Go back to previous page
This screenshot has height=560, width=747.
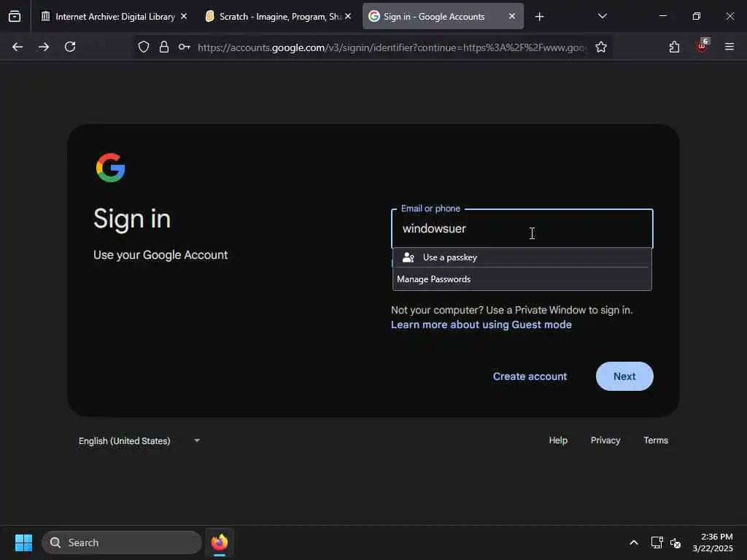pyautogui.click(x=18, y=47)
